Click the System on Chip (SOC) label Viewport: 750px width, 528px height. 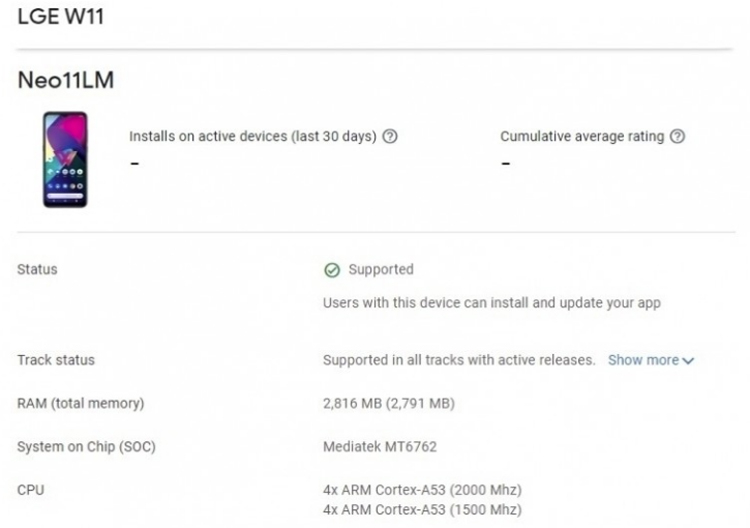tap(87, 447)
